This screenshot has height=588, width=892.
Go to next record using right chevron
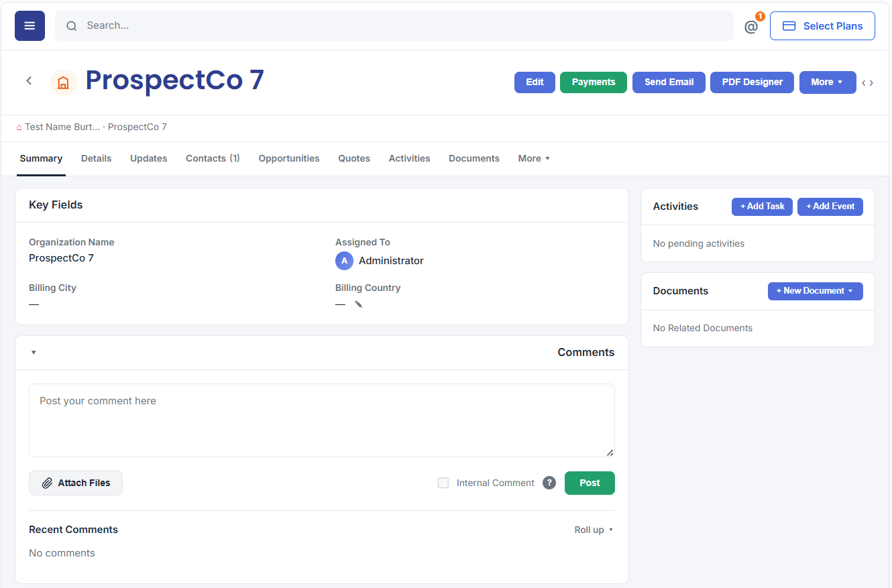click(x=871, y=83)
